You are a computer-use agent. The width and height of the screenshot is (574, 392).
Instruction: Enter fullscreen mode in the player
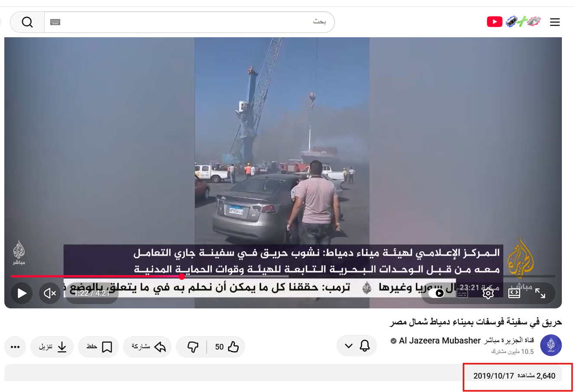[x=540, y=293]
